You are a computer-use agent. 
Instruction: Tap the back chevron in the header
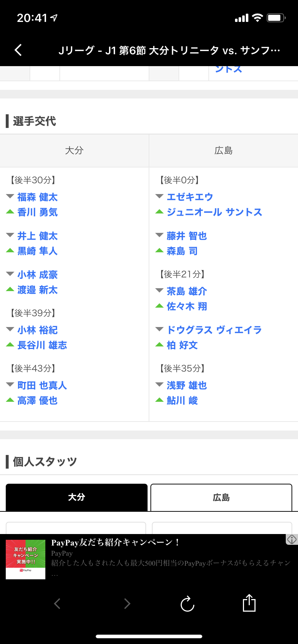coord(18,50)
